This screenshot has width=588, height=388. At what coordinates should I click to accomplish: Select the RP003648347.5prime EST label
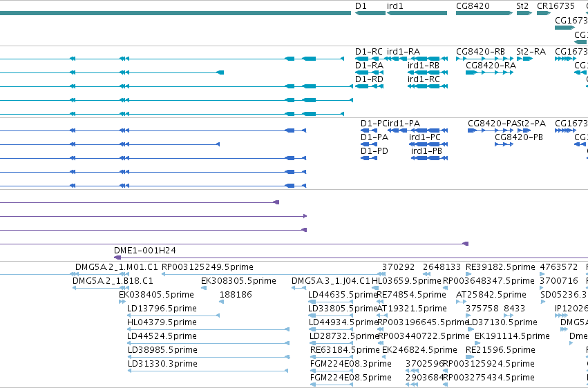pos(489,281)
